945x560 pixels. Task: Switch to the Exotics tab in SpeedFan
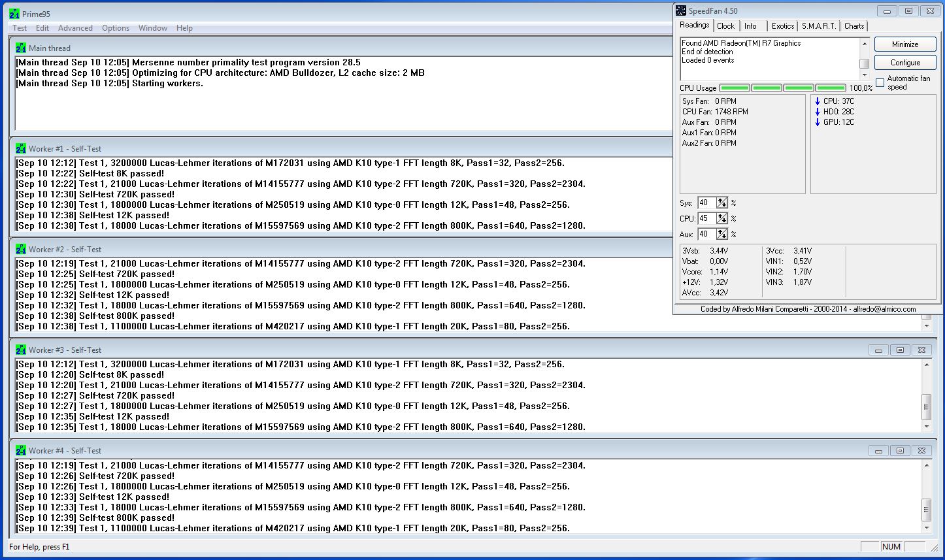(x=783, y=26)
